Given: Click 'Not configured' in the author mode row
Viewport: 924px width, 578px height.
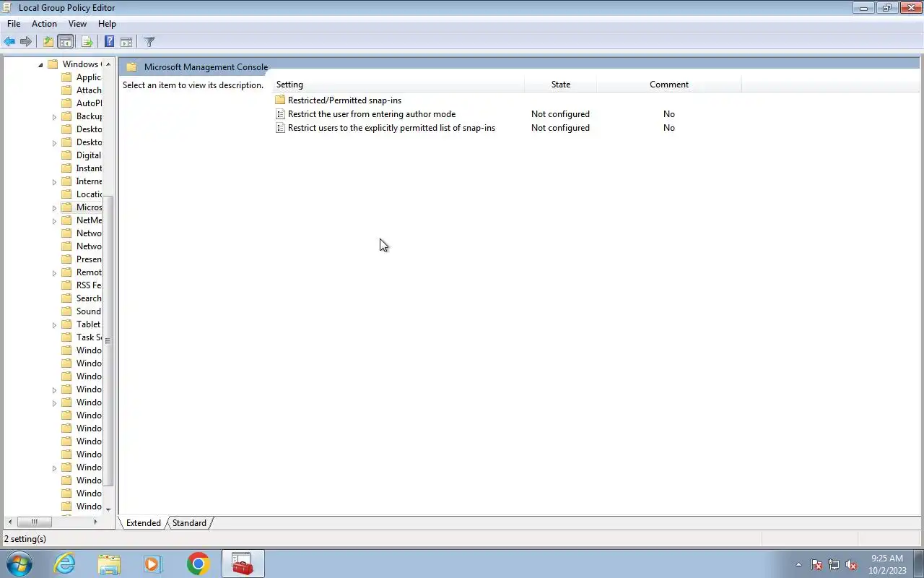Looking at the screenshot, I should click(x=560, y=114).
